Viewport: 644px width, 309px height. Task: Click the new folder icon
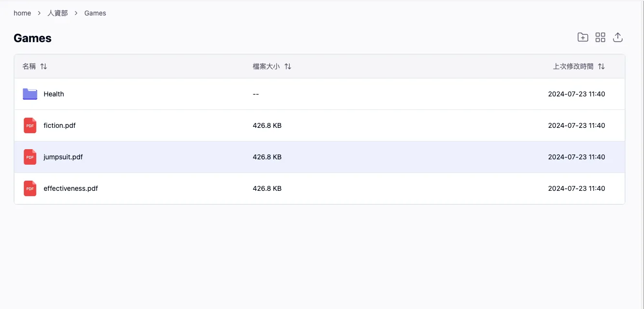[582, 37]
